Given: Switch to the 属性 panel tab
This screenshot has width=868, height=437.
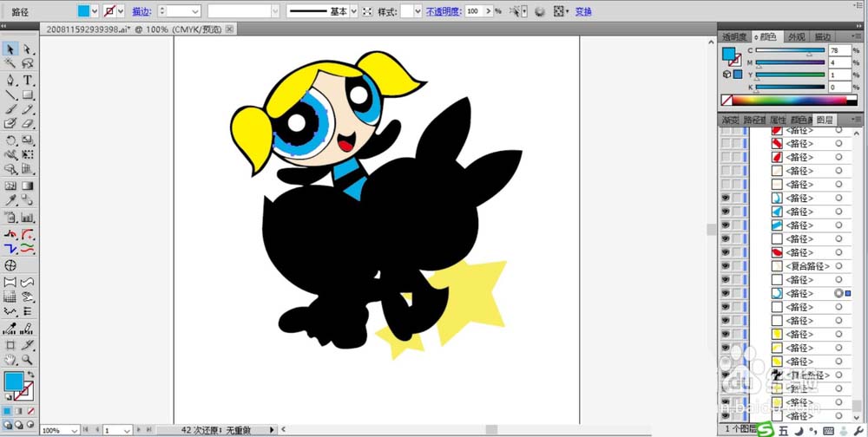Looking at the screenshot, I should (x=778, y=120).
